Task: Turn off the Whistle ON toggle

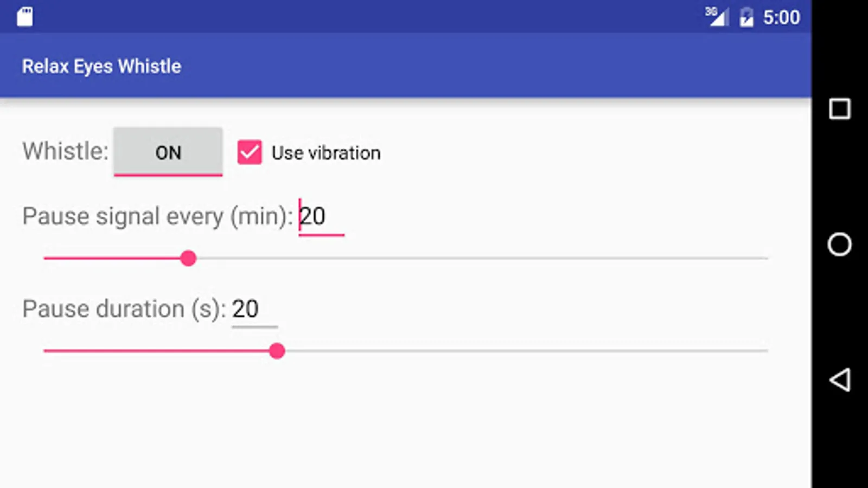Action: click(168, 152)
